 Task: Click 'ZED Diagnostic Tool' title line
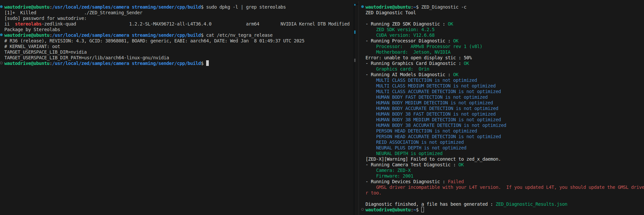[x=391, y=13]
